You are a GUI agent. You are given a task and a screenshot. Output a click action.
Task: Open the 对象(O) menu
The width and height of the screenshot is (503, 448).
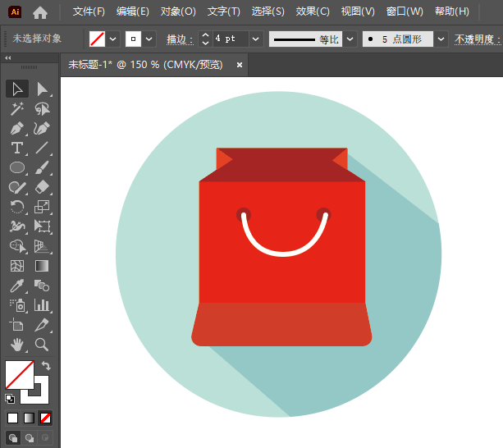(x=178, y=11)
